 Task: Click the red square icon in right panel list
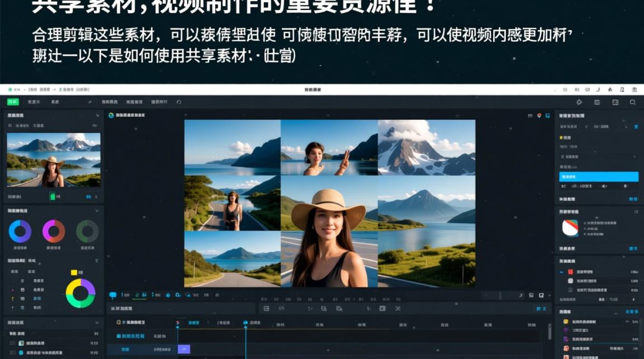click(570, 272)
